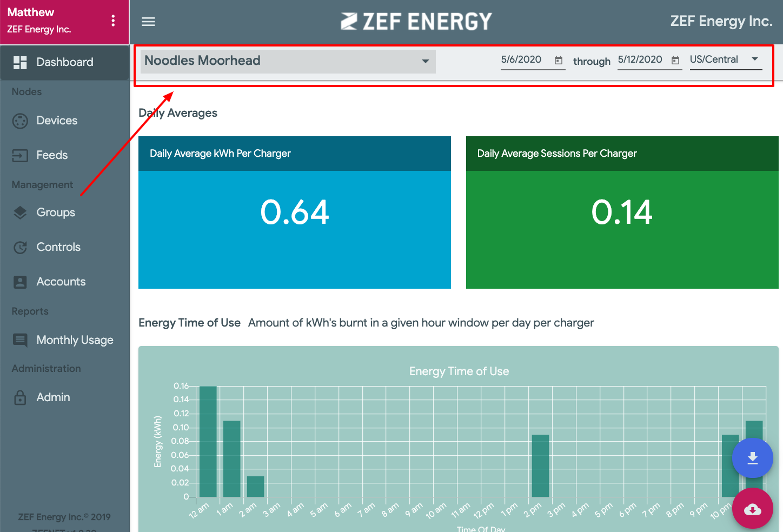Click the ZEF Energy logo
This screenshot has height=532, width=783.
416,21
